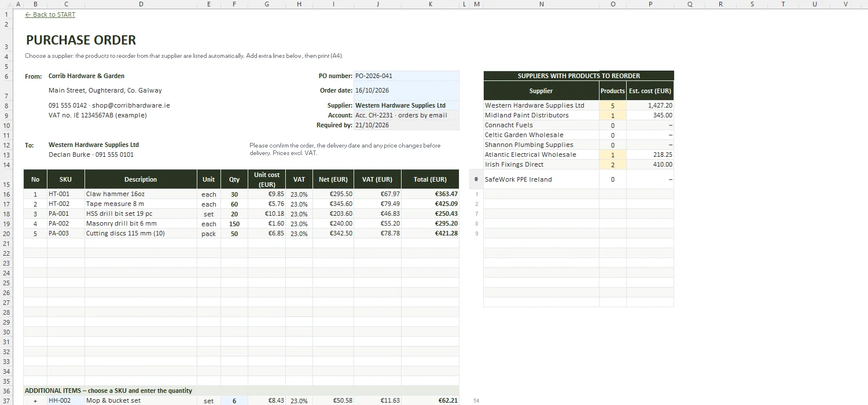The height and width of the screenshot is (405, 868).
Task: Select row 36 header
Action: point(6,391)
